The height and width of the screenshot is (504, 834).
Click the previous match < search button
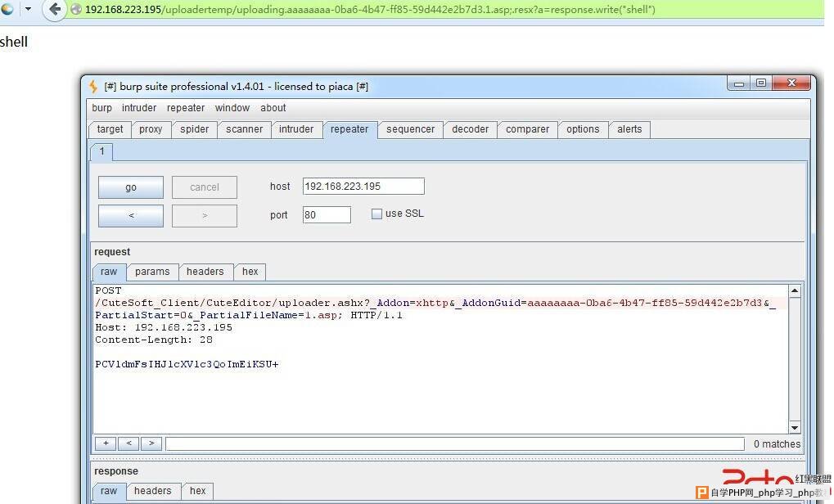tap(128, 443)
